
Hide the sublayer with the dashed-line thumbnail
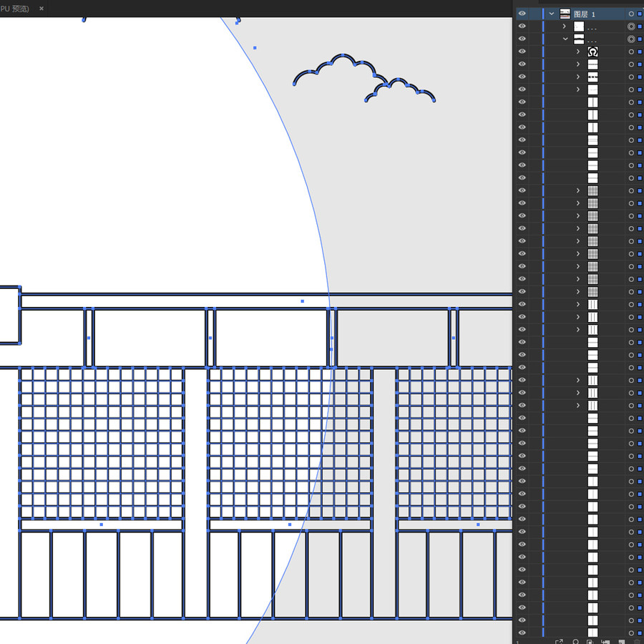(522, 77)
